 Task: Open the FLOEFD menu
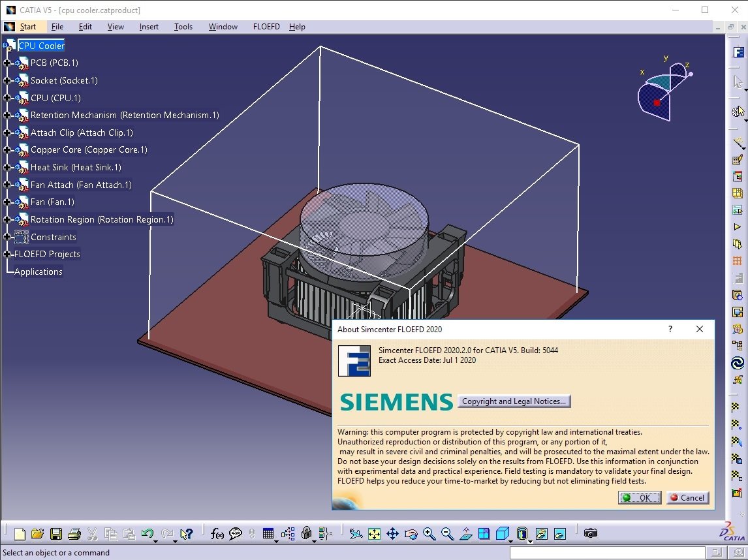tap(266, 27)
